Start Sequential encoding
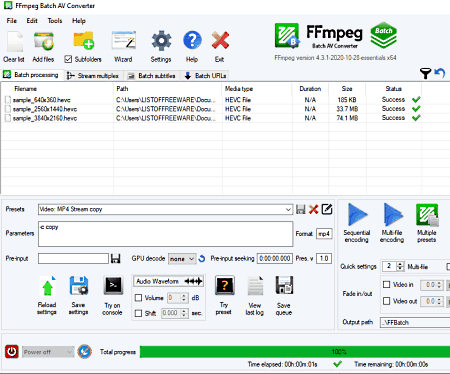The image size is (450, 374). coord(357,215)
